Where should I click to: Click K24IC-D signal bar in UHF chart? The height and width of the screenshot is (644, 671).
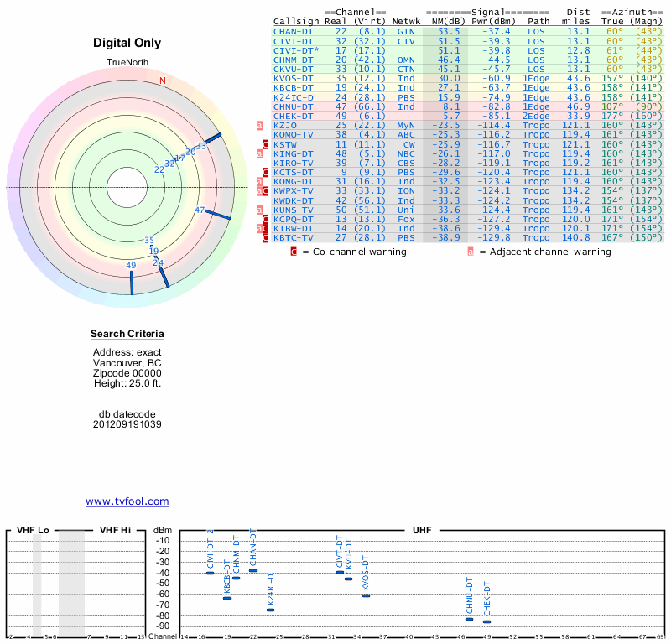click(270, 610)
